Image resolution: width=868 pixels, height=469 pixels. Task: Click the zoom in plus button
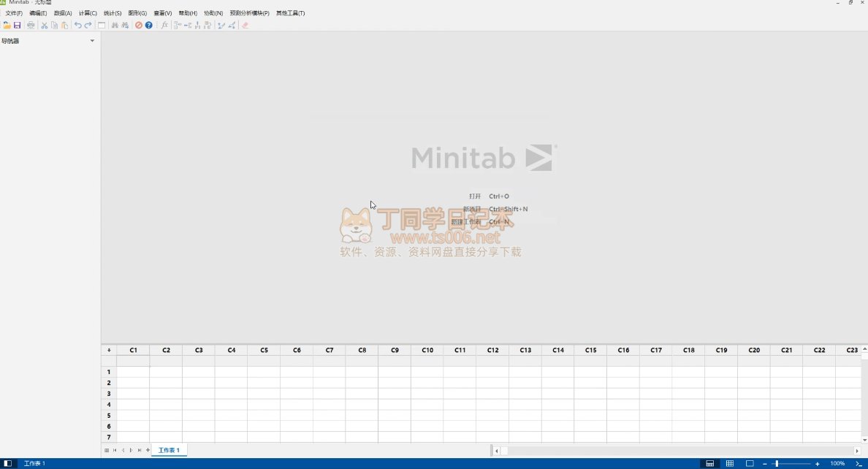coord(817,463)
